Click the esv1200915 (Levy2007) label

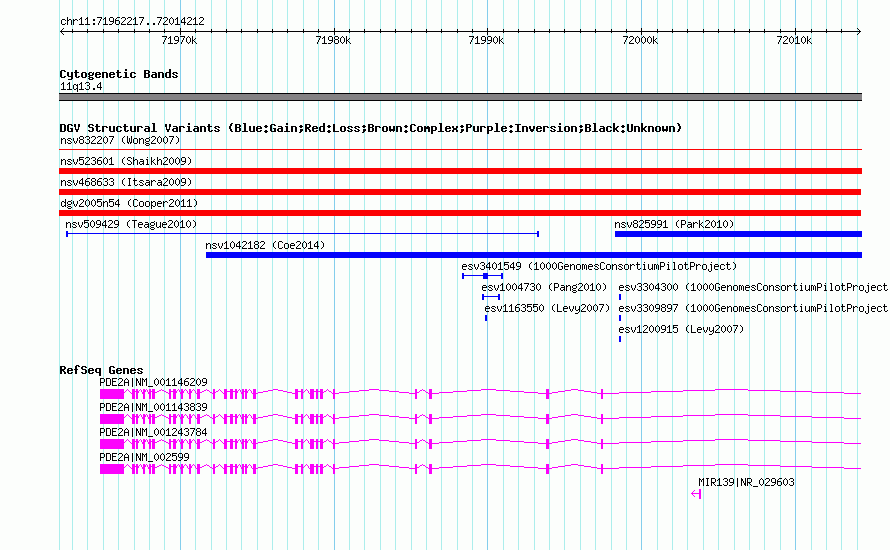click(681, 329)
